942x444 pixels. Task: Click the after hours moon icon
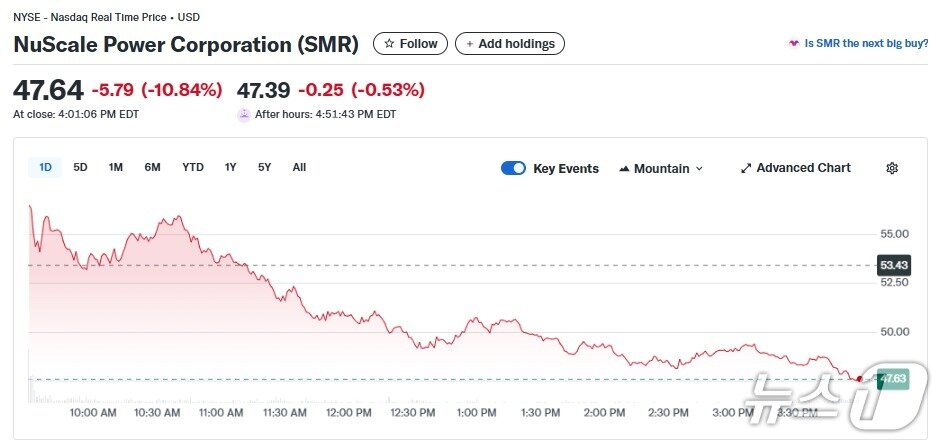coord(244,114)
